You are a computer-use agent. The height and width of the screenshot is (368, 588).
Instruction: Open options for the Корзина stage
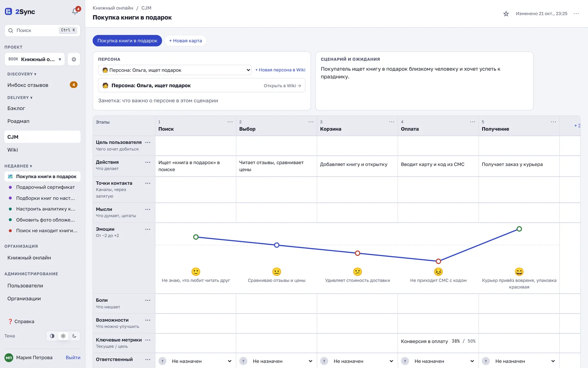[392, 122]
